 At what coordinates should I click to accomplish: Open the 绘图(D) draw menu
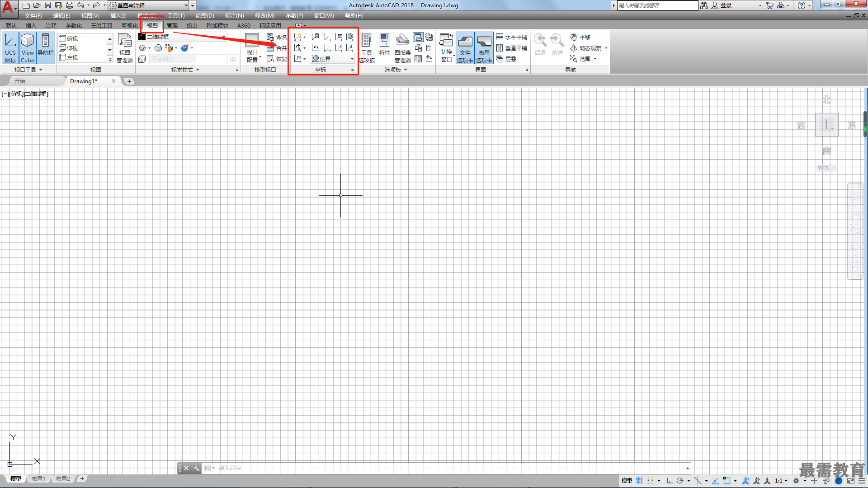(x=205, y=16)
